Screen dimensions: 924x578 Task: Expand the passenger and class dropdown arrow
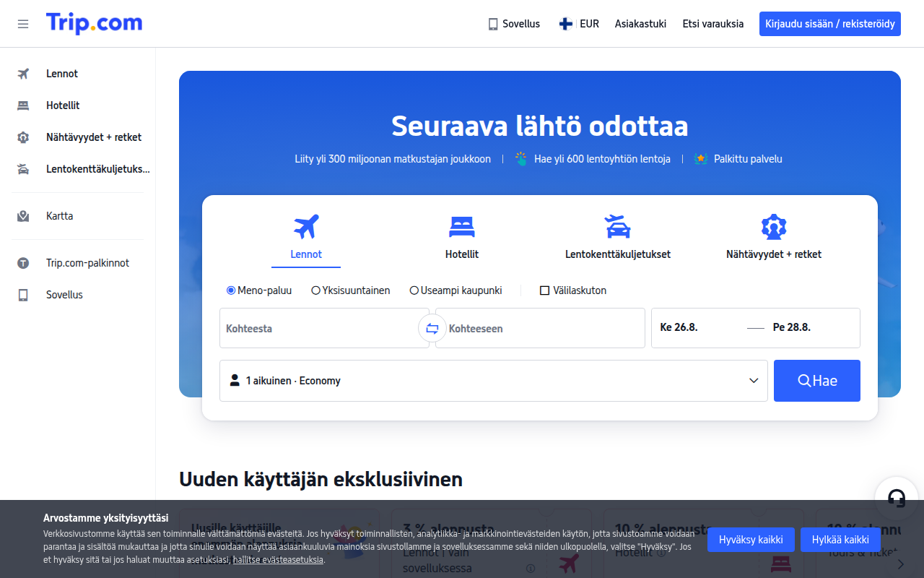(x=754, y=381)
